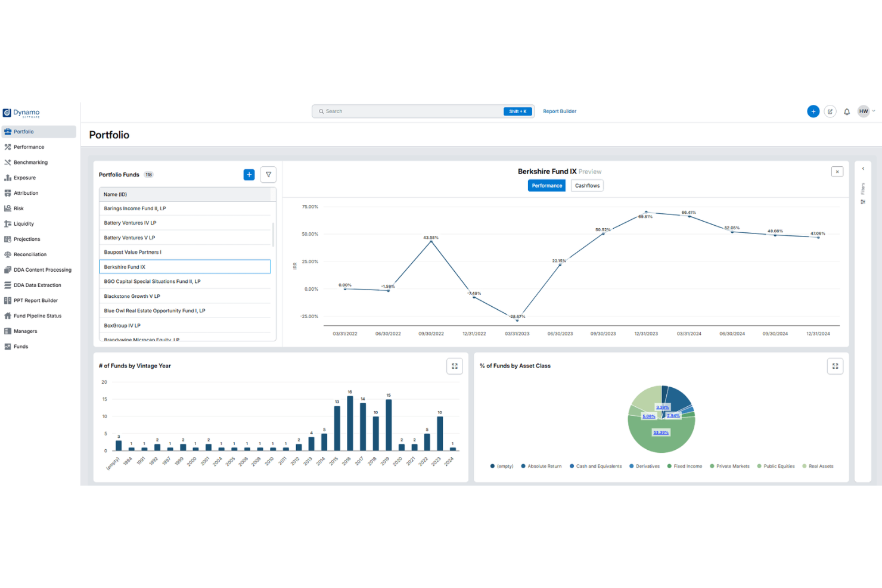
Task: Select the Performance tab for Berkshire Fund IX
Action: click(x=546, y=185)
